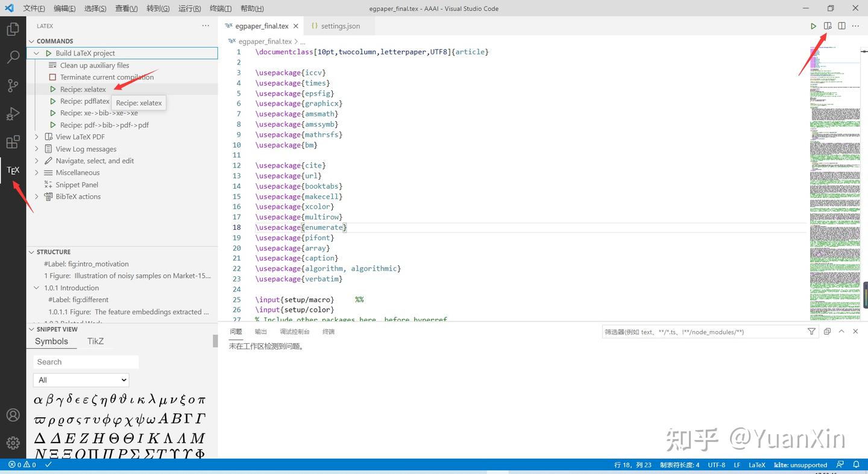Expand the View LaTeX PDF tree item
Screen dimensions: 868x474
(x=37, y=137)
